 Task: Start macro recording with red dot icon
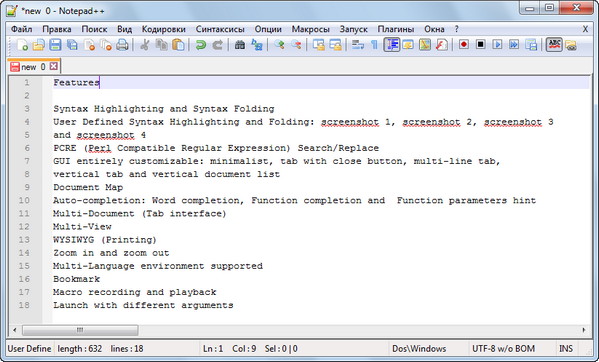point(464,45)
